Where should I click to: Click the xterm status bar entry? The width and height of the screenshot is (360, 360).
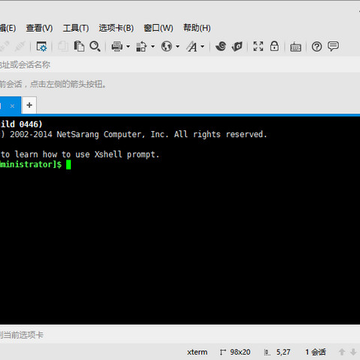click(x=197, y=352)
